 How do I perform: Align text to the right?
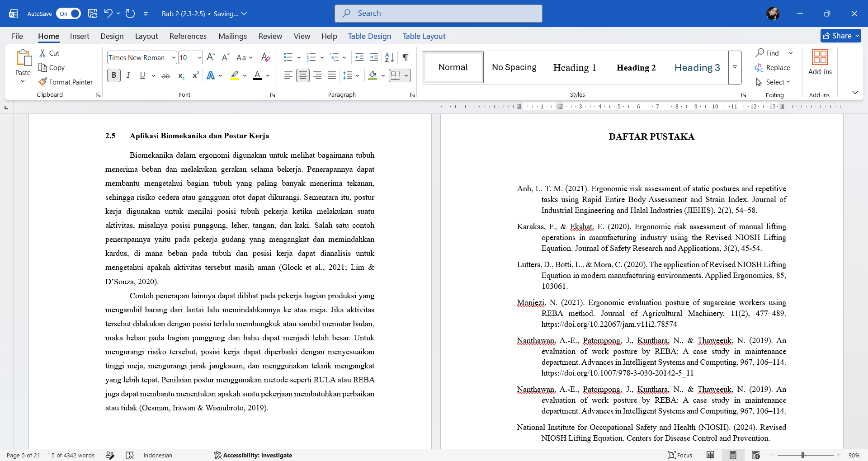(x=317, y=75)
